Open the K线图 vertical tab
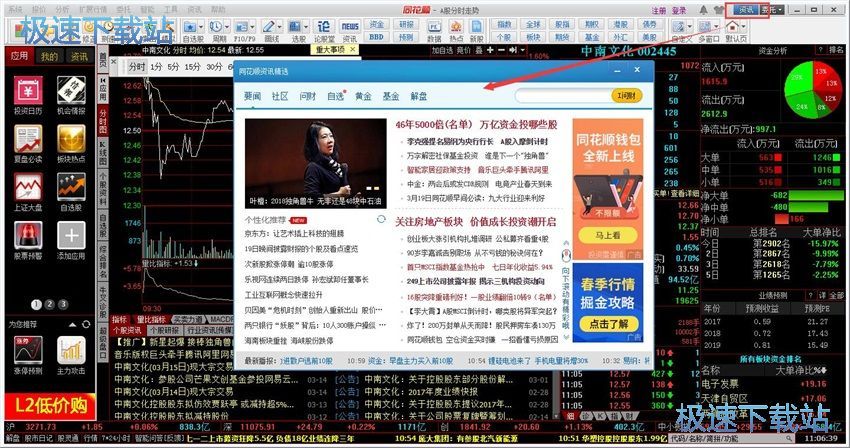850x448 pixels. coord(103,151)
